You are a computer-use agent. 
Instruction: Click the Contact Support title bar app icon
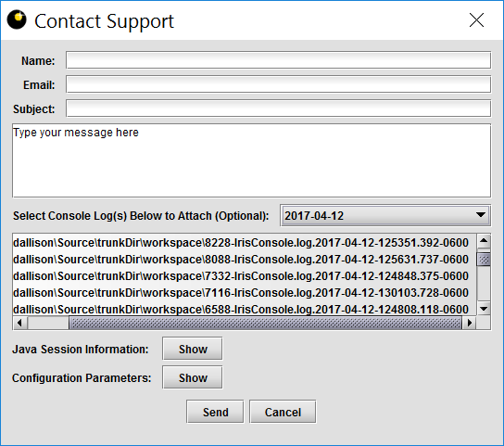[x=17, y=19]
